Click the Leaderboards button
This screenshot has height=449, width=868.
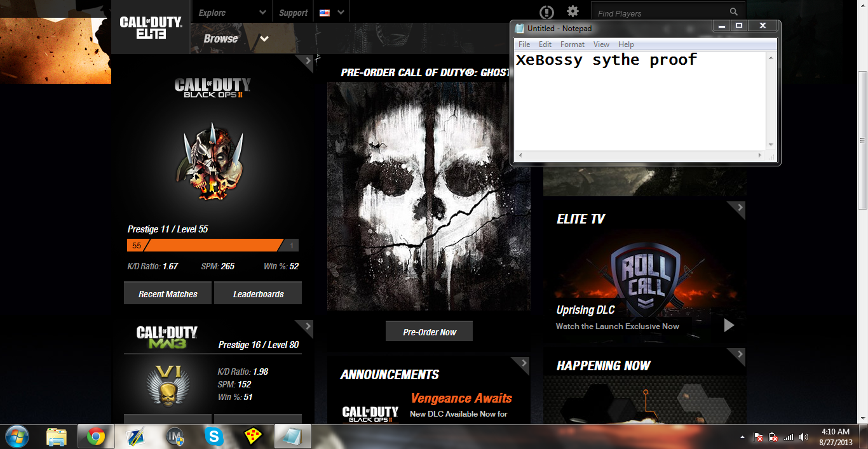coord(258,293)
